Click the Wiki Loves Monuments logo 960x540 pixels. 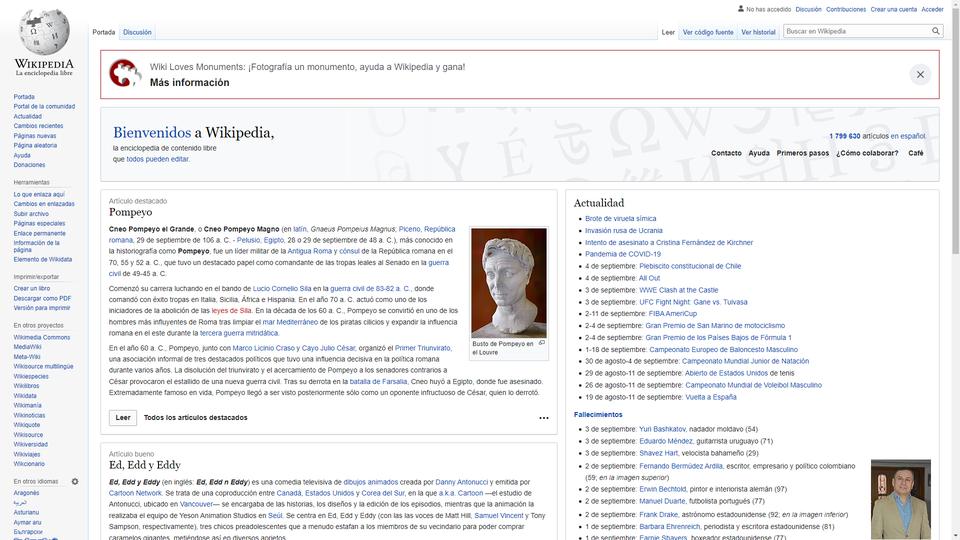(x=126, y=73)
